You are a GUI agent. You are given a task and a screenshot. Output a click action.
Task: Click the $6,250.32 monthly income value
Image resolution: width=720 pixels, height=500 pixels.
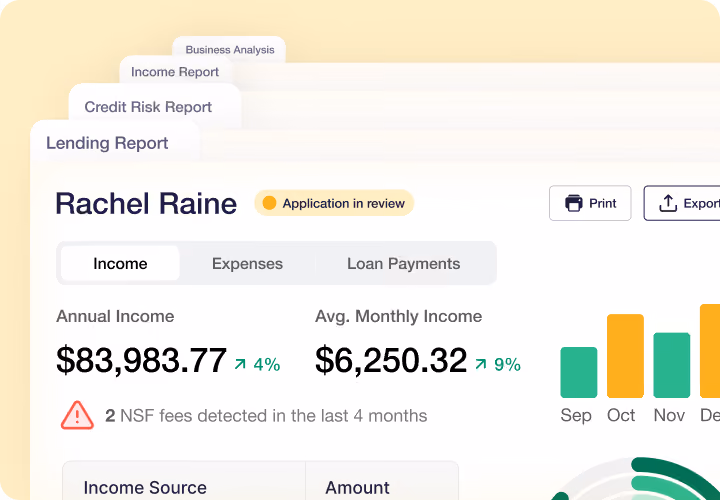(391, 361)
